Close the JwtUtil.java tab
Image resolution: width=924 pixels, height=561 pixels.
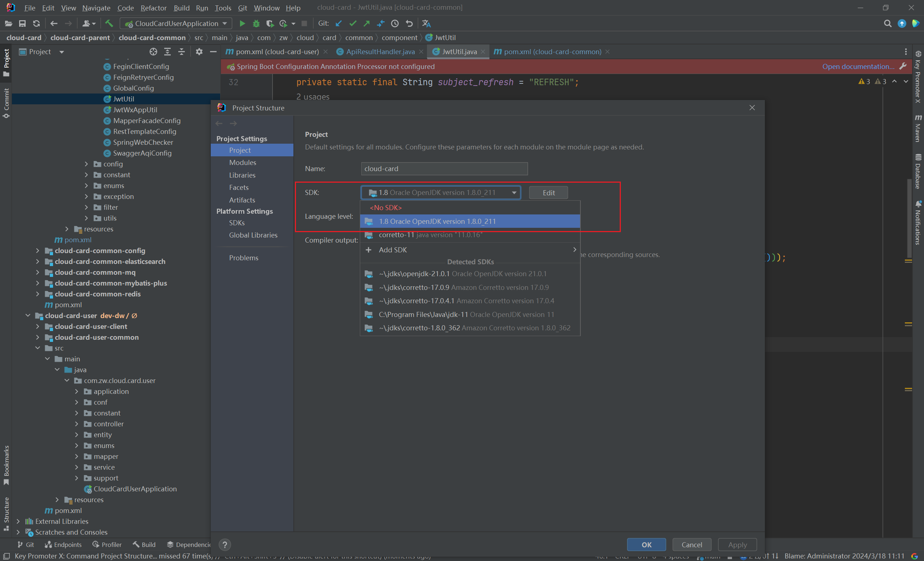point(483,52)
